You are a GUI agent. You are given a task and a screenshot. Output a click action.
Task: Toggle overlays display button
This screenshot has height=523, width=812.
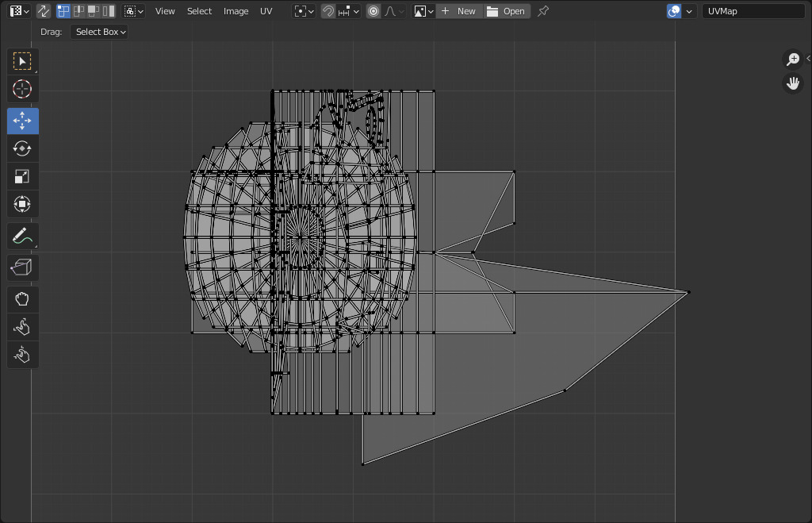pyautogui.click(x=674, y=11)
